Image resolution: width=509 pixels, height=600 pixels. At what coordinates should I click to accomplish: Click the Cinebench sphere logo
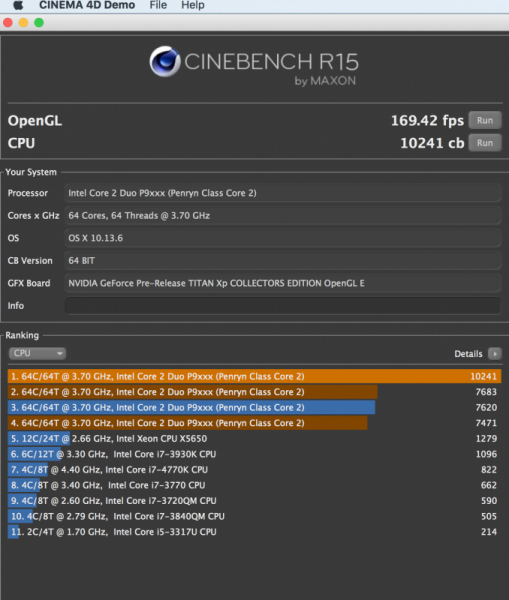(165, 62)
